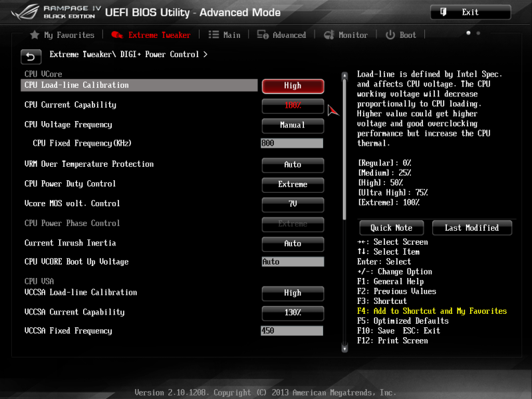Viewport: 532px width, 399px height.
Task: Open Vcore MOS volt. Control 7V dropdown
Action: [293, 204]
